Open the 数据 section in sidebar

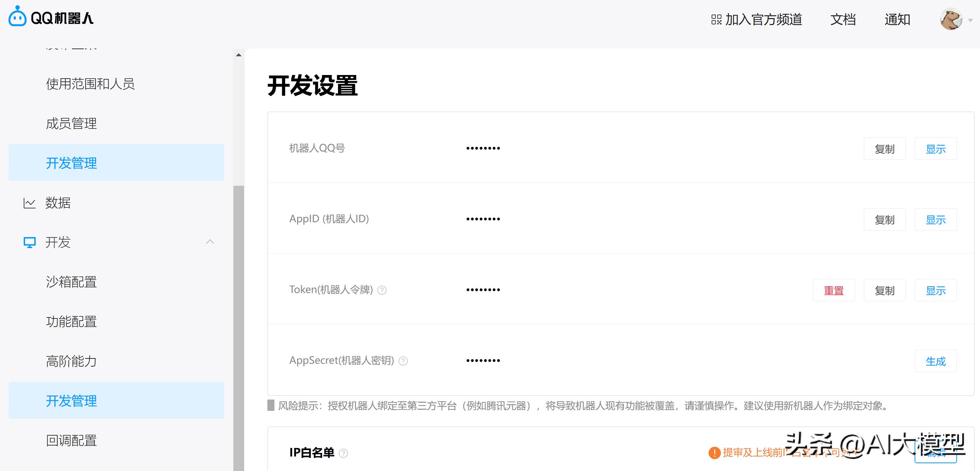point(58,202)
